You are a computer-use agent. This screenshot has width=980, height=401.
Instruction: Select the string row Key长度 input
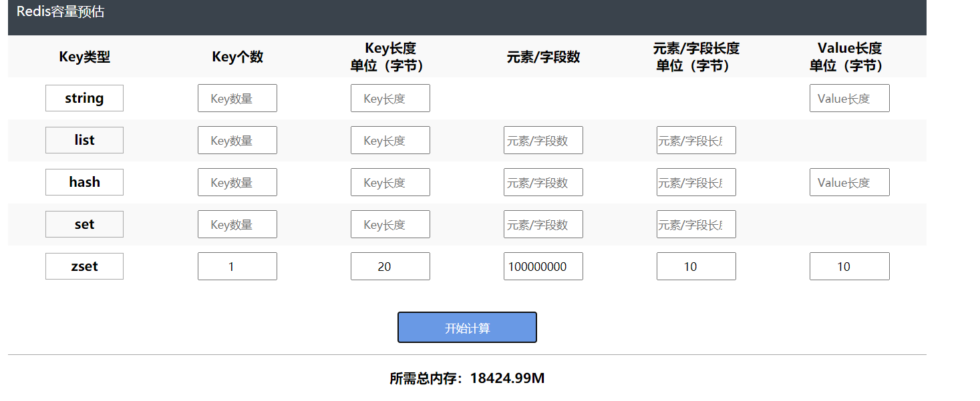tap(390, 98)
